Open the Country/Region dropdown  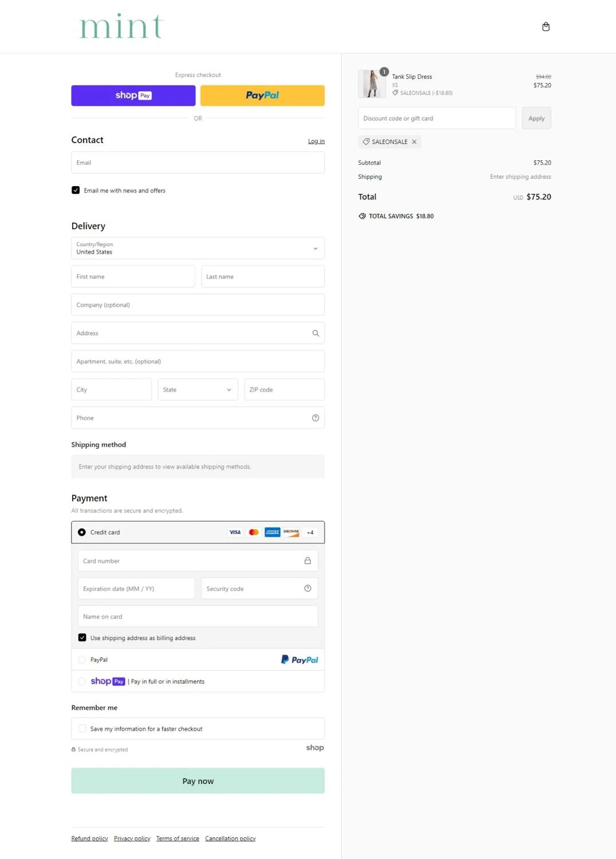198,249
